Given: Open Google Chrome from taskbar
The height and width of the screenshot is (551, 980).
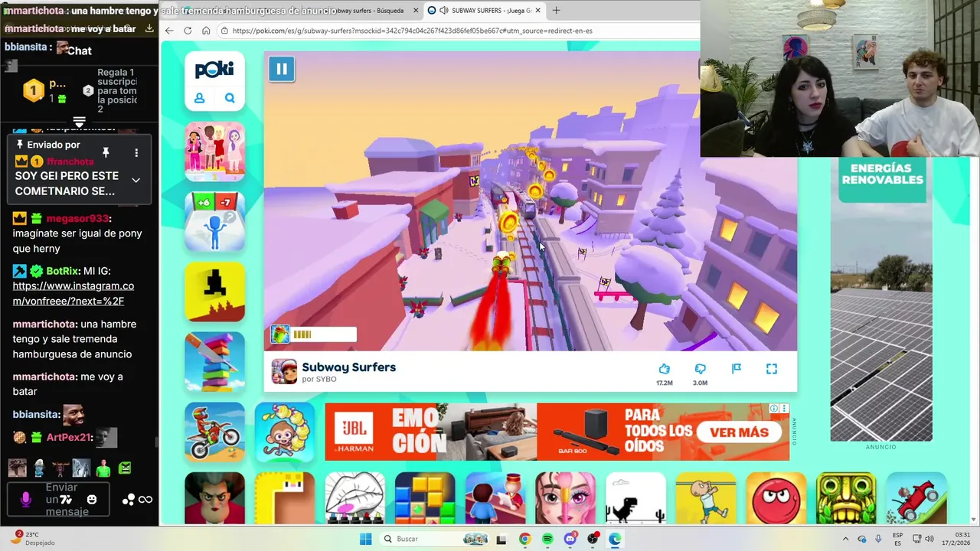Looking at the screenshot, I should [524, 539].
